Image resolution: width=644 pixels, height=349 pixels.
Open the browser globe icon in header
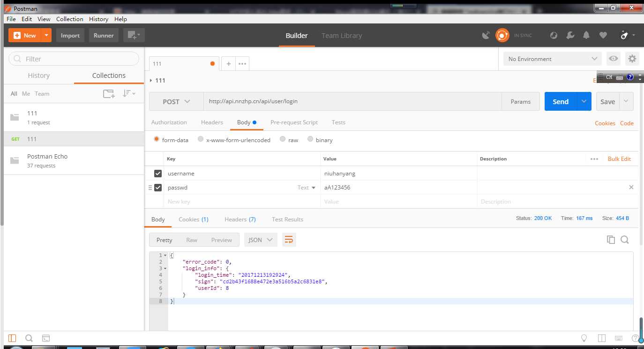[x=554, y=35]
